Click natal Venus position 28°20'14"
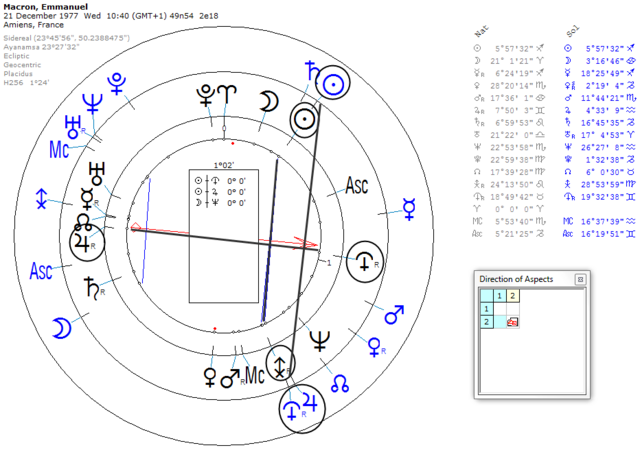This screenshot has height=450, width=640. 512,86
